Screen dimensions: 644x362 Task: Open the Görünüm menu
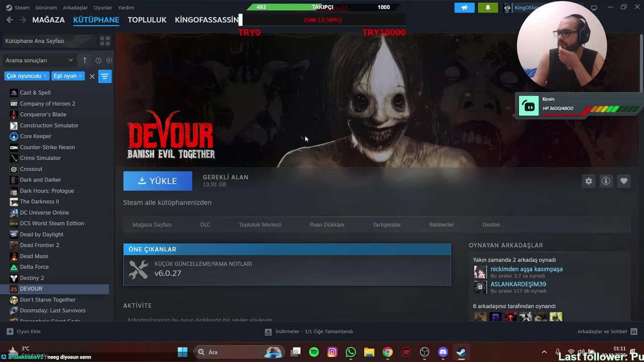(x=46, y=8)
